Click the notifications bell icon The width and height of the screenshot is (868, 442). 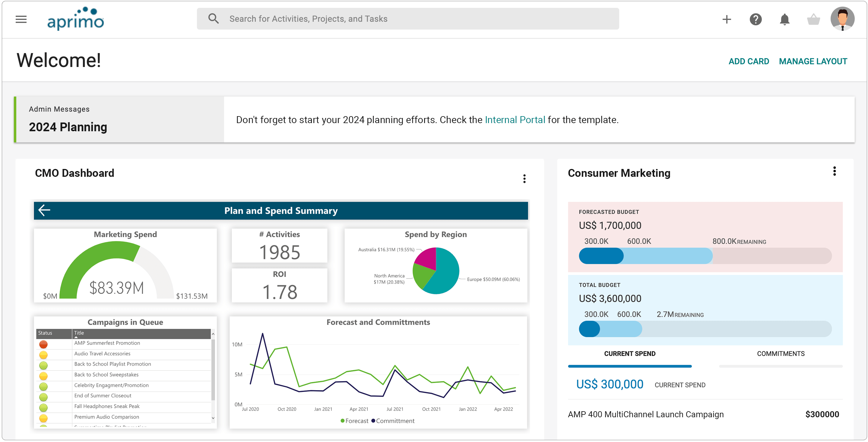785,19
